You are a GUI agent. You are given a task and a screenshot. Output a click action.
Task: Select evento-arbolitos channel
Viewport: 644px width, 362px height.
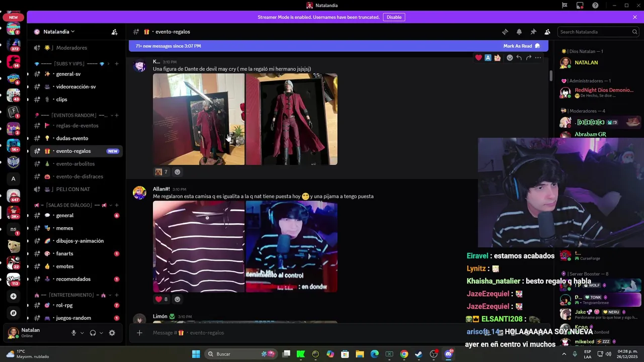76,164
